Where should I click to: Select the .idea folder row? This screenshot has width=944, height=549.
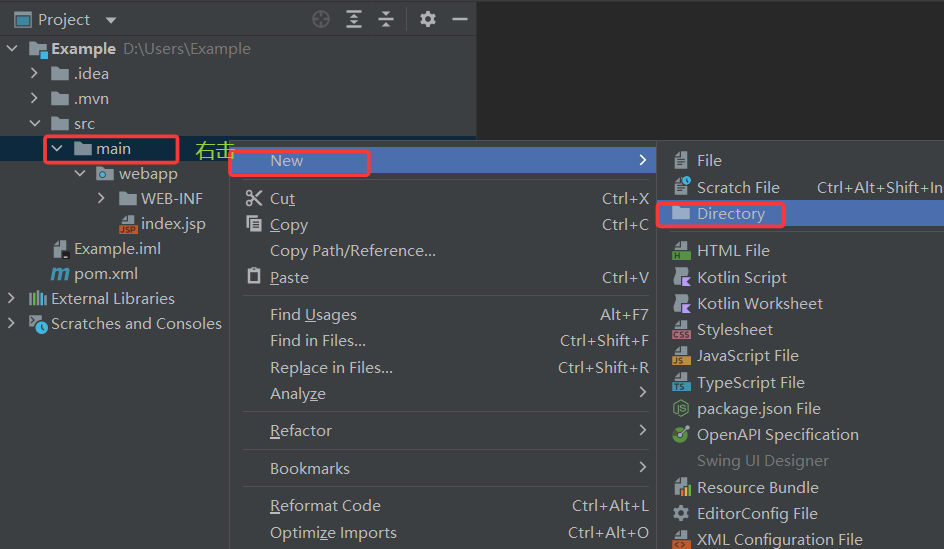(238, 73)
